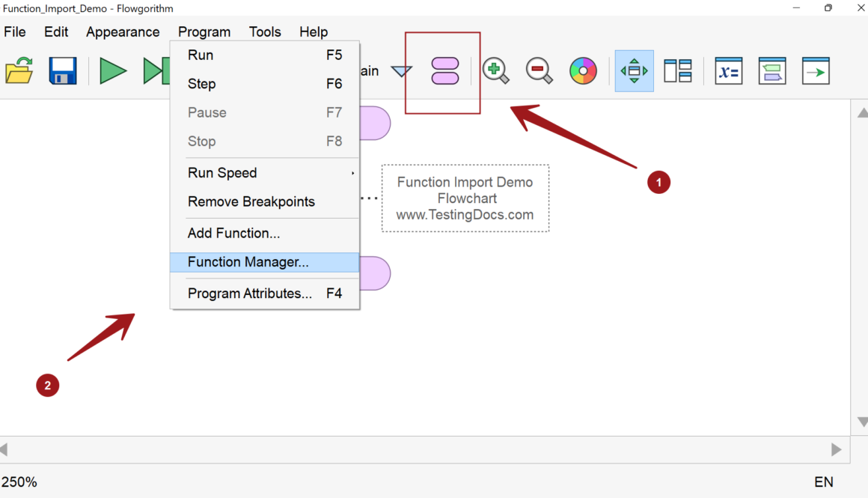Open a flowchart file with the folder icon
Image resolution: width=868 pixels, height=498 pixels.
(x=19, y=70)
